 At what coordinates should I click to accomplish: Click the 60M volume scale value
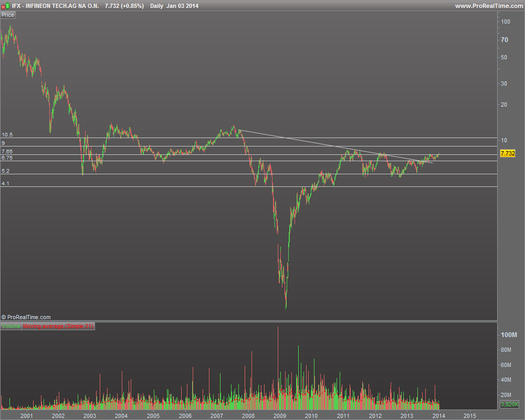click(506, 365)
